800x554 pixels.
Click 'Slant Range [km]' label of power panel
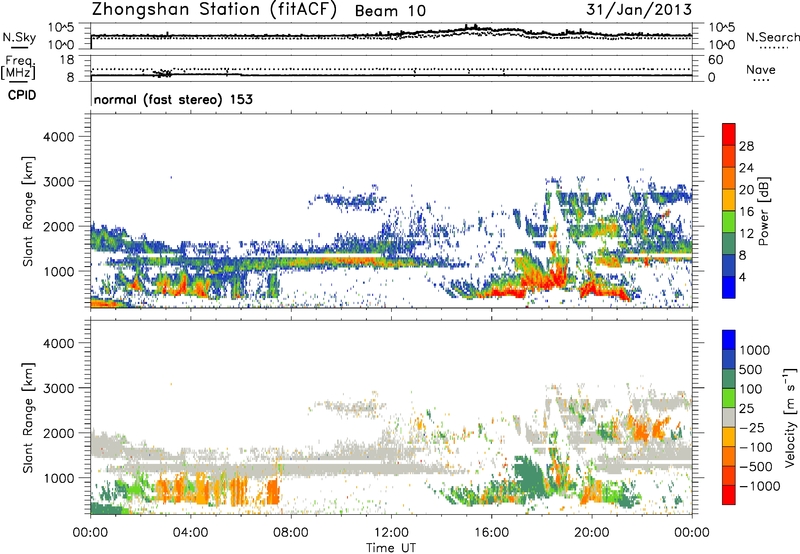tap(28, 211)
